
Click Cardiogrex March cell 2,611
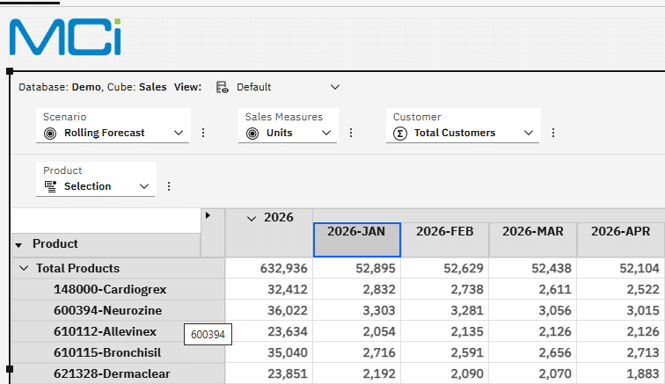pos(533,289)
